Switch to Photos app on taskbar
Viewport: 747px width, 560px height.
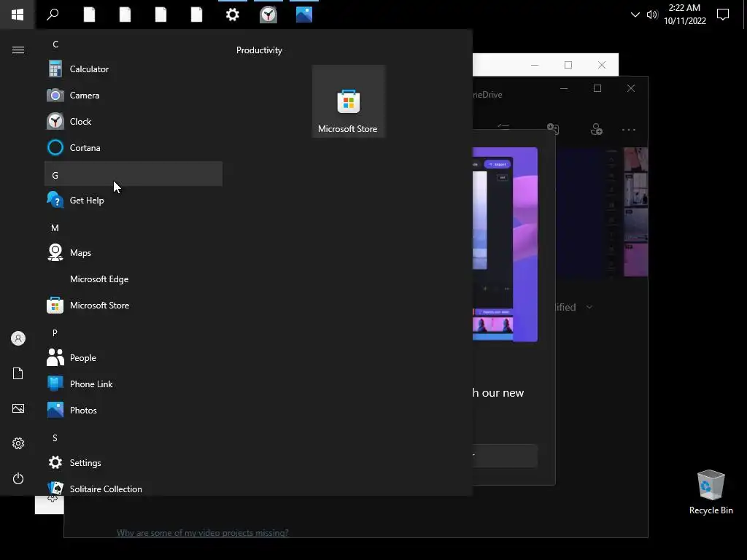point(304,15)
